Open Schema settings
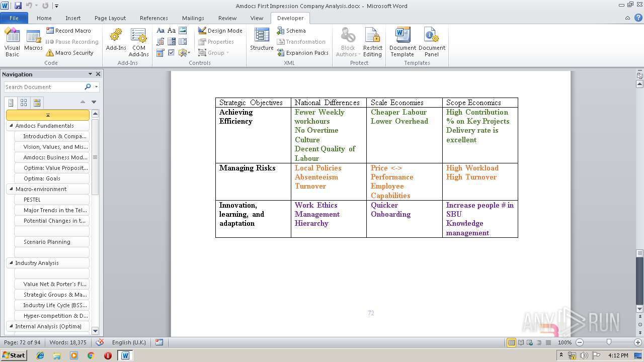The width and height of the screenshot is (644, 362). click(x=291, y=31)
